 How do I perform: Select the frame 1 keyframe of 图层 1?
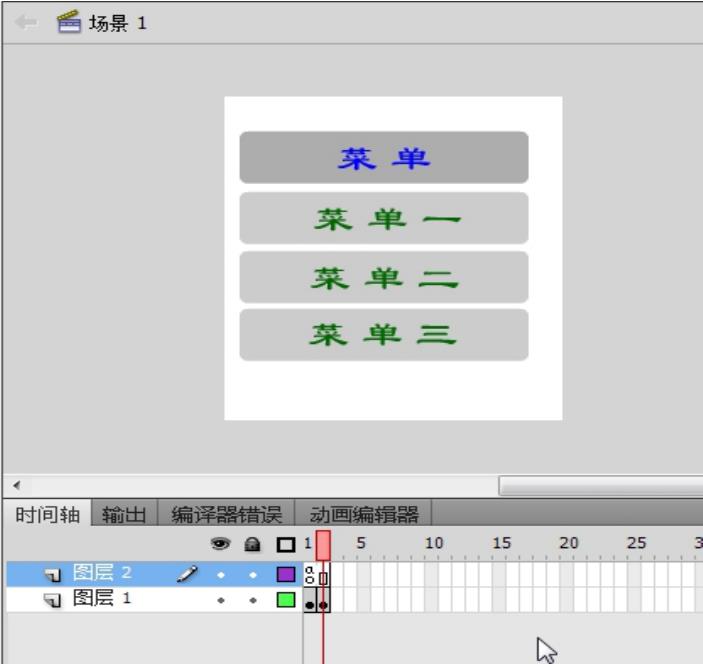click(310, 600)
